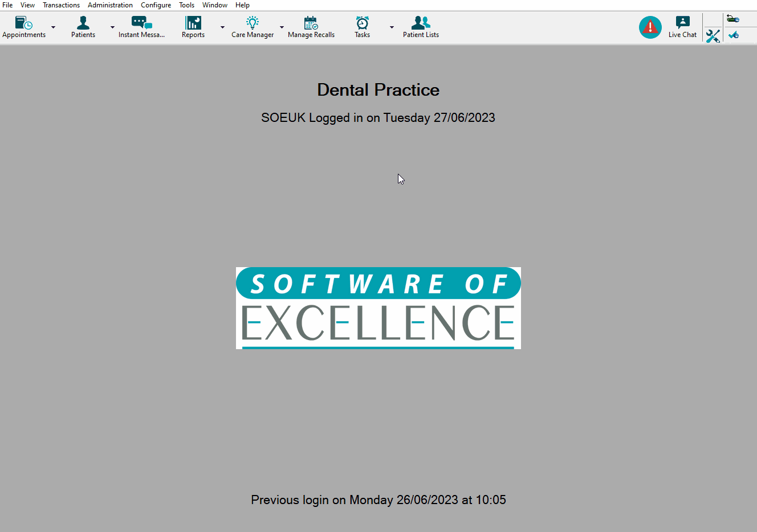Click the Software of Excellence logo
The width and height of the screenshot is (757, 532).
tap(378, 308)
